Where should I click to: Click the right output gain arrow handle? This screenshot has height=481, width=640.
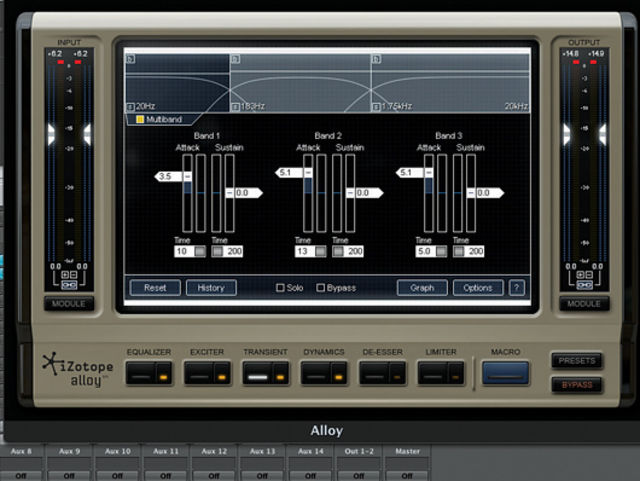tap(602, 134)
